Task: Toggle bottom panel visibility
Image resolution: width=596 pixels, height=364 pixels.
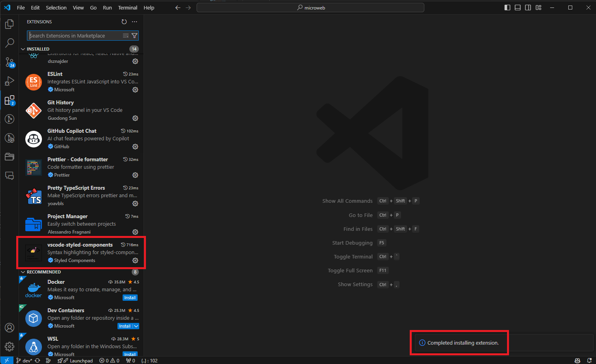Action: 518,8
